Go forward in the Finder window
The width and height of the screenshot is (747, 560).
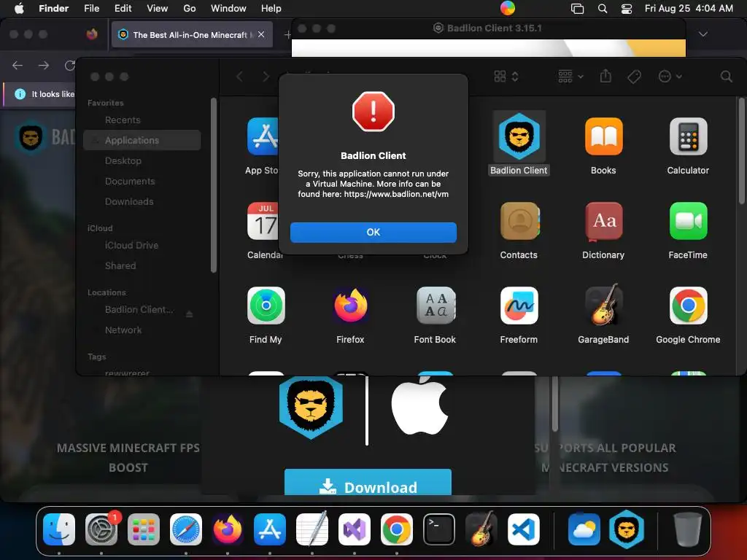266,77
